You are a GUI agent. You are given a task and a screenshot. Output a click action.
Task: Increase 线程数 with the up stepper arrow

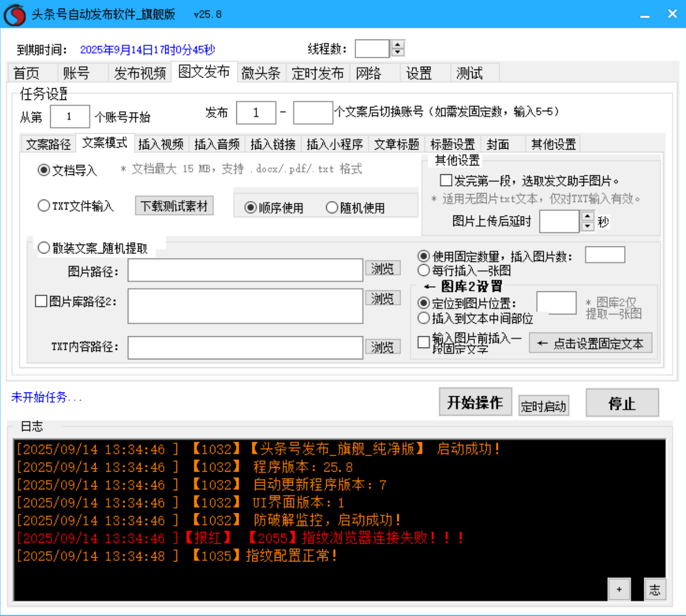pyautogui.click(x=398, y=44)
